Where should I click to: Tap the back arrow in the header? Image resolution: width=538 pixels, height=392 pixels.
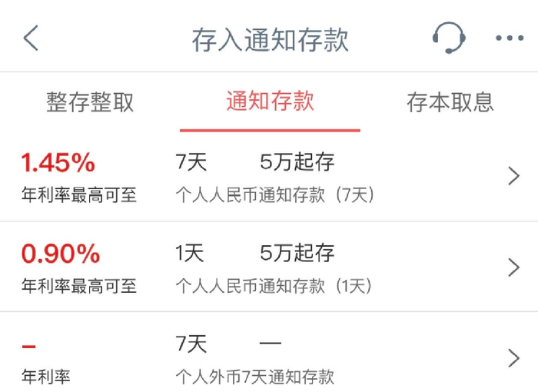point(31,38)
